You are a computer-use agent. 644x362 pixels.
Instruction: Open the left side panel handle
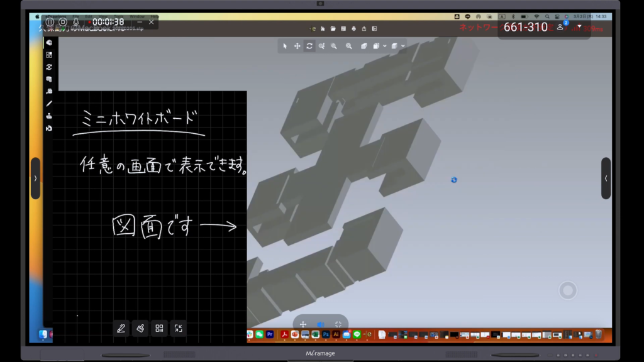click(x=35, y=178)
